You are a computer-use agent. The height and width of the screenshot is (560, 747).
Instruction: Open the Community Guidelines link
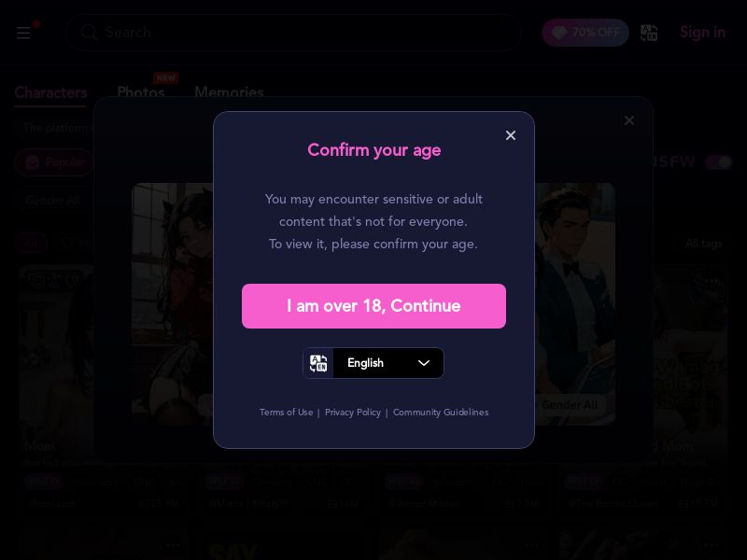point(441,413)
